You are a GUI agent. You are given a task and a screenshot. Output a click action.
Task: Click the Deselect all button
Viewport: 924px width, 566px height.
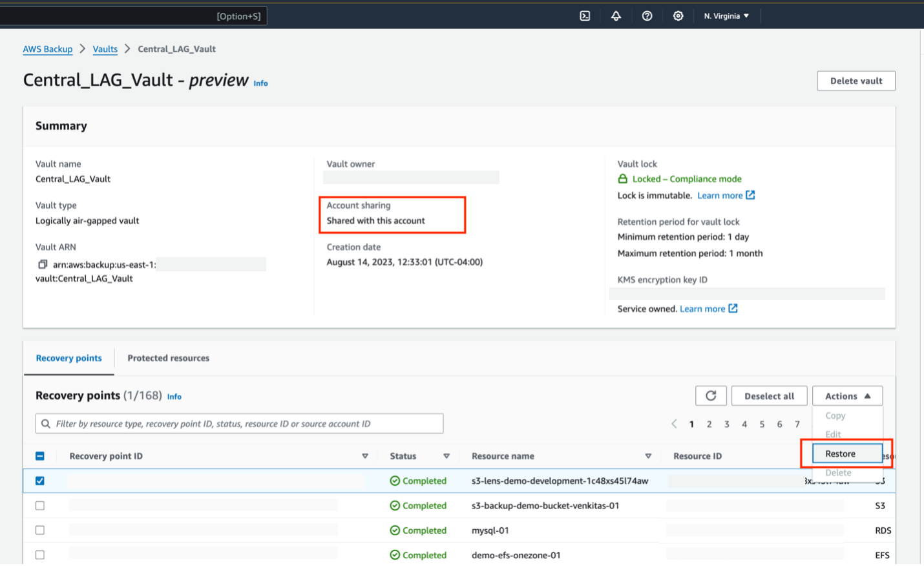[x=769, y=396]
